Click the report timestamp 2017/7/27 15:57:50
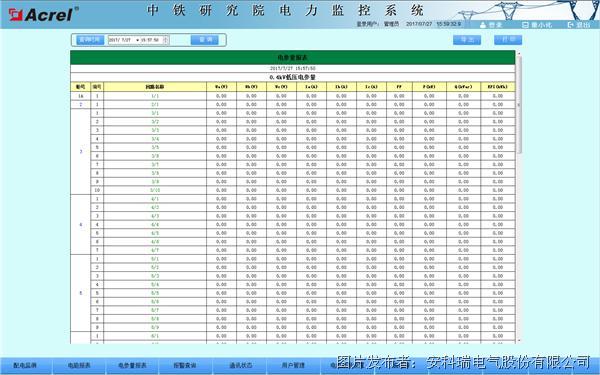Screen dimensions: 600x375 pyautogui.click(x=293, y=68)
